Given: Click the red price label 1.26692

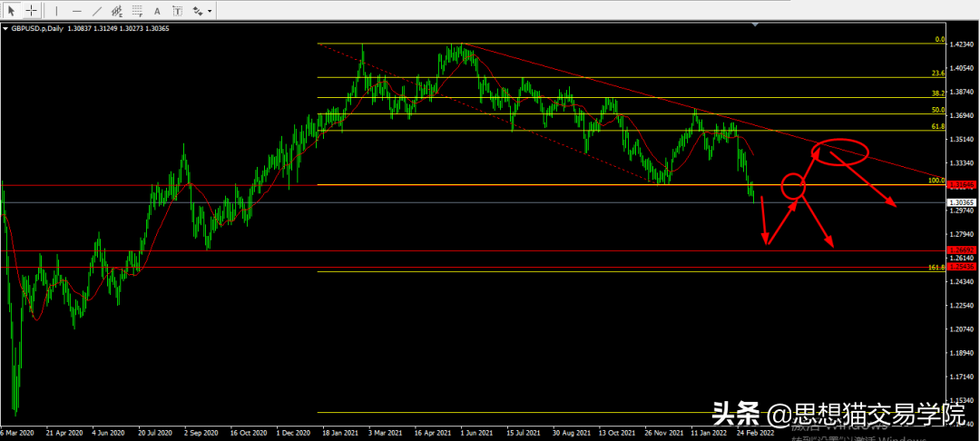Looking at the screenshot, I should [963, 250].
